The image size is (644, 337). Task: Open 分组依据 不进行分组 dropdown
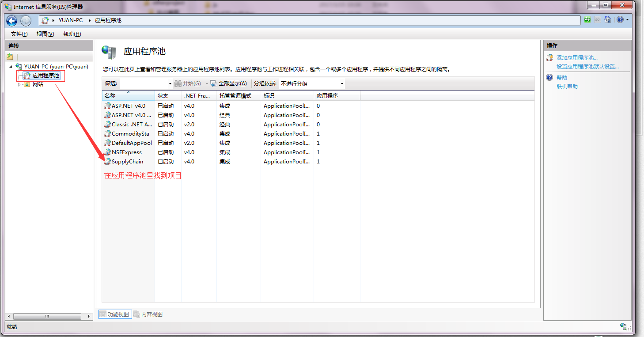(312, 83)
